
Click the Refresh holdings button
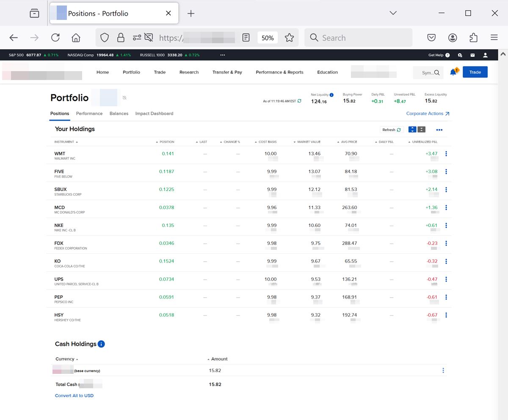[x=392, y=130]
